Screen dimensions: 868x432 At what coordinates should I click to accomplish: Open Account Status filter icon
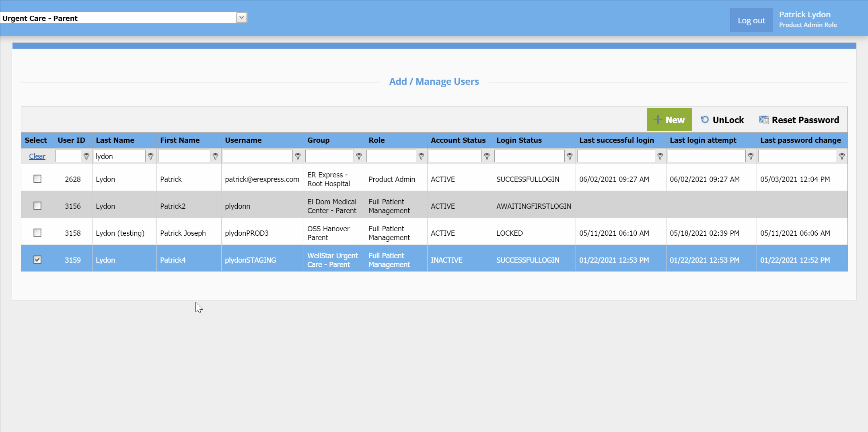click(487, 156)
